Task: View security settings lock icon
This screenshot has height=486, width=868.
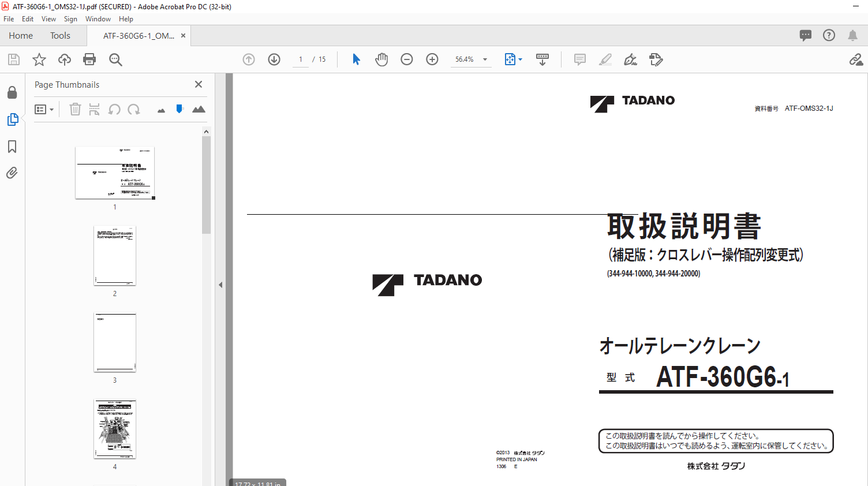Action: (12, 92)
